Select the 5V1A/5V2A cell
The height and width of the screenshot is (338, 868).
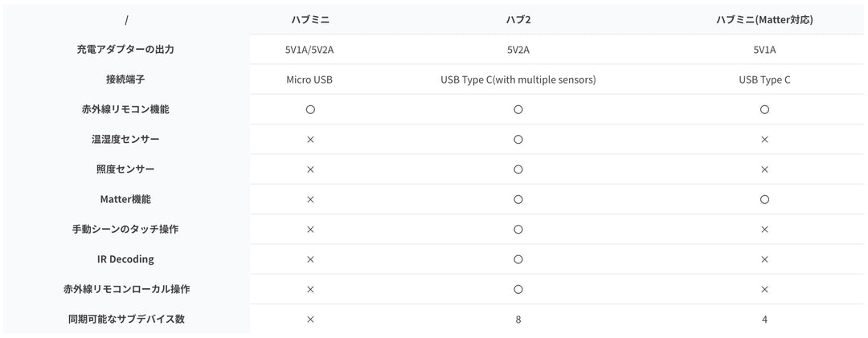[309, 50]
